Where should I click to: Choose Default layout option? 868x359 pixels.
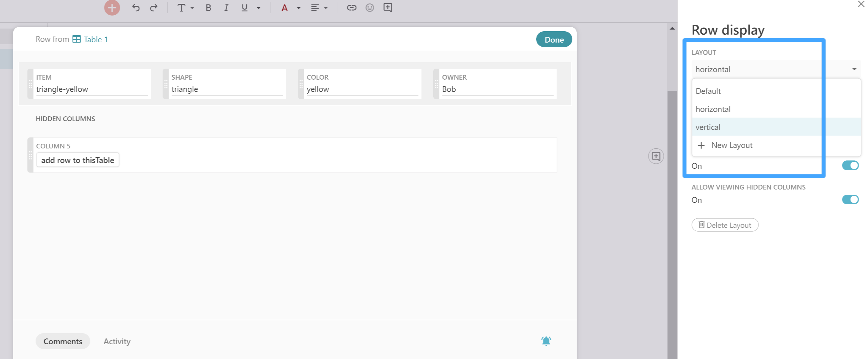(x=708, y=91)
